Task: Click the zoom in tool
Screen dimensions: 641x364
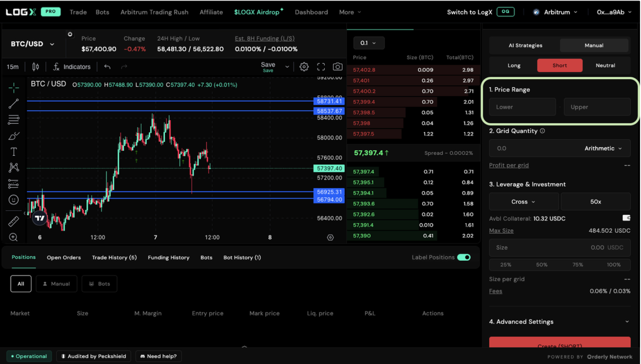Action: pyautogui.click(x=13, y=237)
